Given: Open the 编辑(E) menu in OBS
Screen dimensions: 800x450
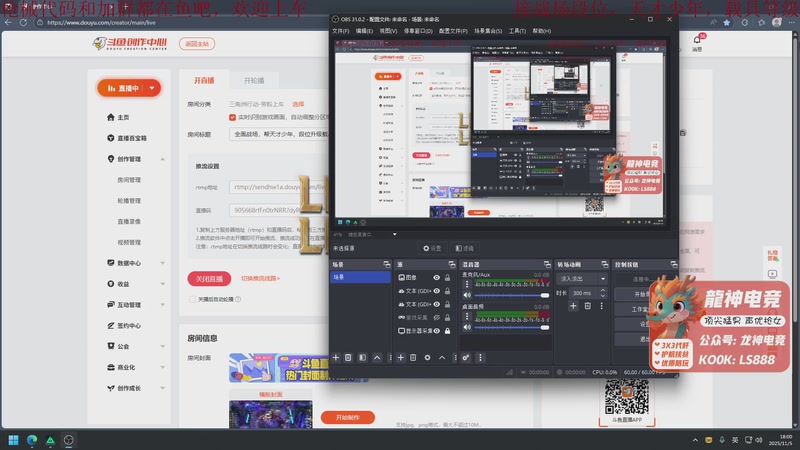Looking at the screenshot, I should pos(364,31).
